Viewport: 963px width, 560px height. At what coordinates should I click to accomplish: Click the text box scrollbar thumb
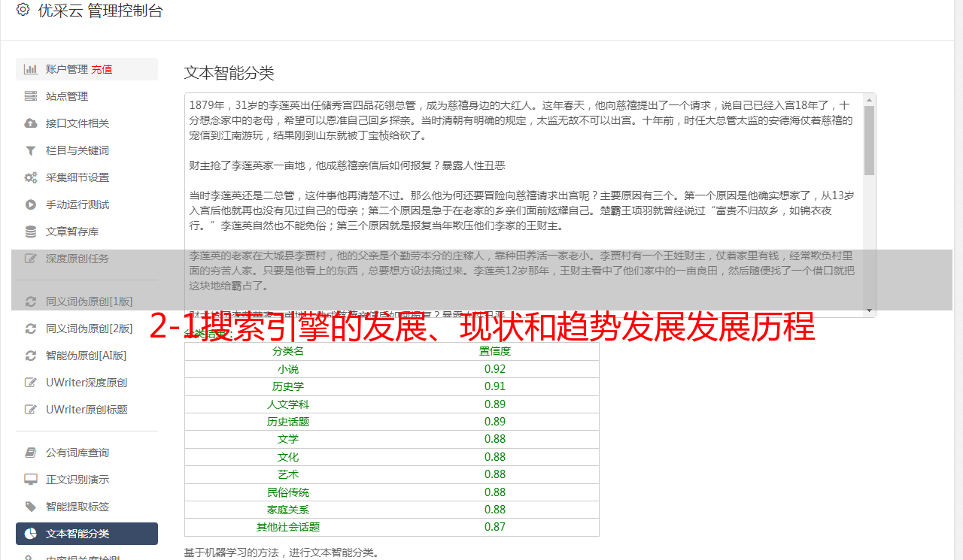coord(870,140)
